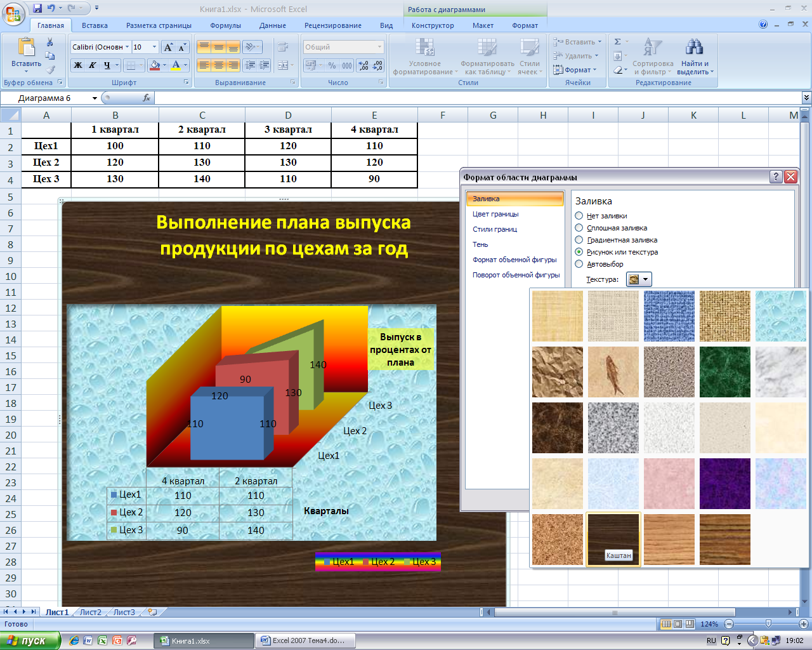Click the пуск Start button
The image size is (812, 650).
click(30, 640)
